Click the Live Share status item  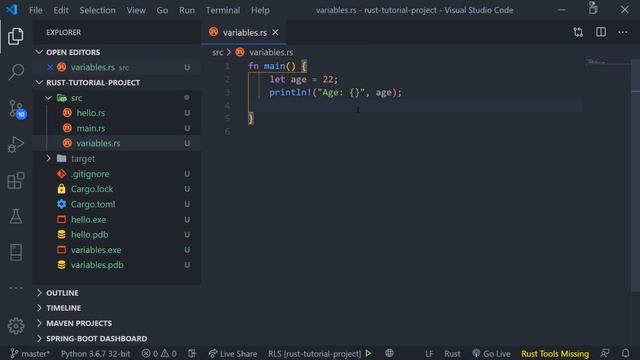coord(233,353)
